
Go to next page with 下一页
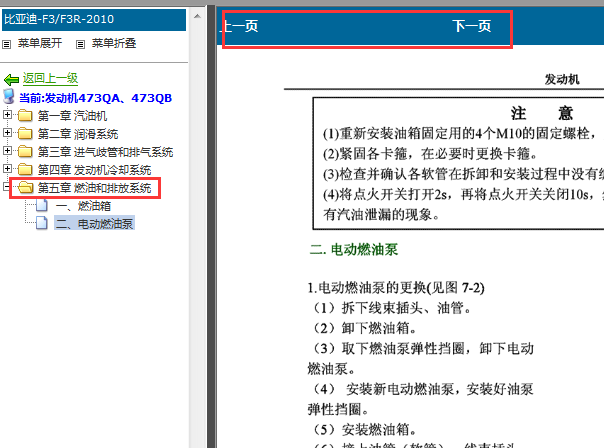coord(472,26)
